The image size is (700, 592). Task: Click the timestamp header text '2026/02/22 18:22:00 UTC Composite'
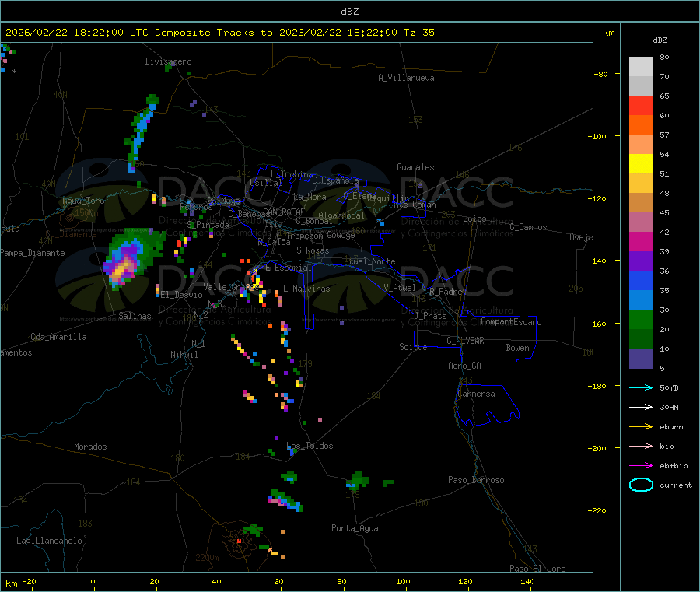(x=107, y=33)
